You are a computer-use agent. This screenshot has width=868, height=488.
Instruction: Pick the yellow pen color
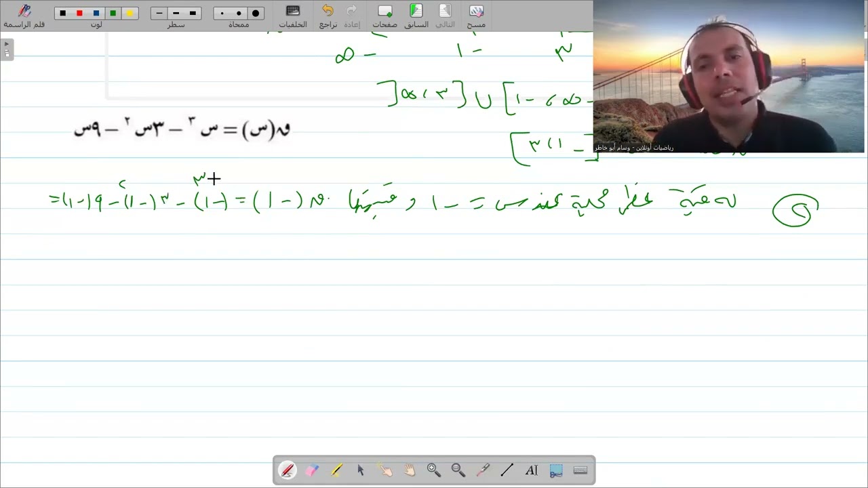click(x=130, y=13)
